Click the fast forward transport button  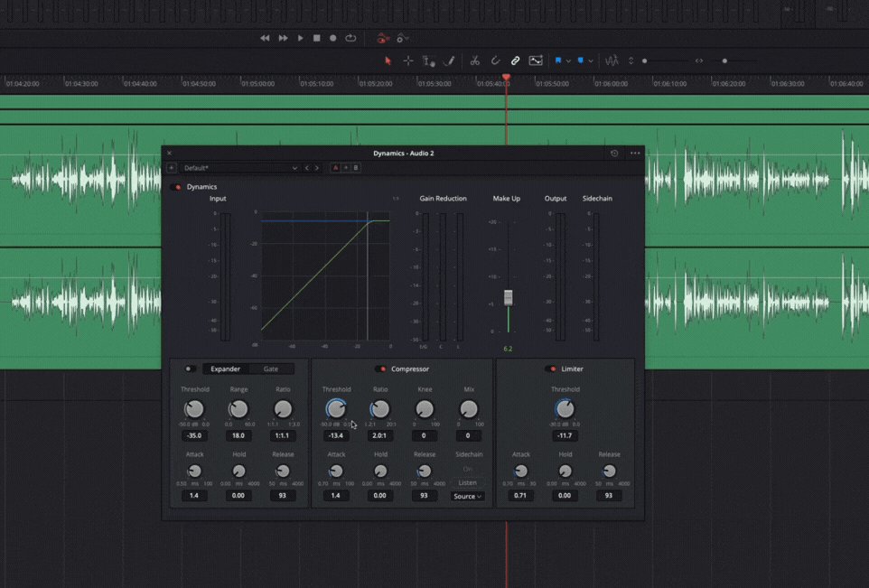click(284, 38)
